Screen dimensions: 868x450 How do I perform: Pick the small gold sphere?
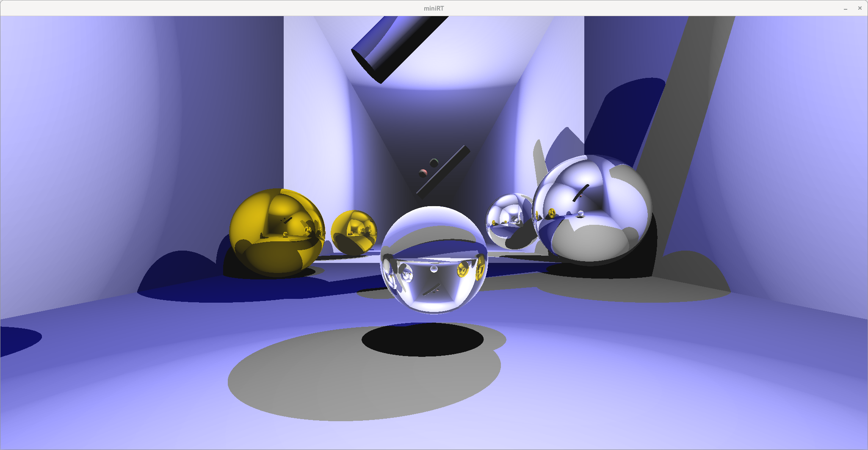coord(354,232)
